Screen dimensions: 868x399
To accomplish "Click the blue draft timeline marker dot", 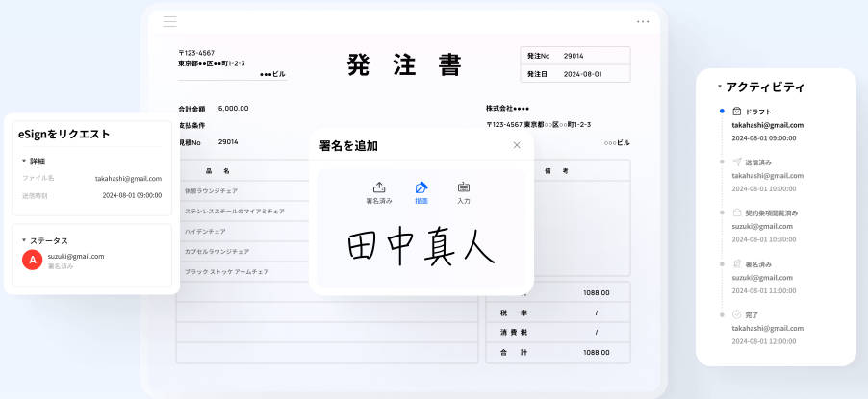I will tap(722, 112).
